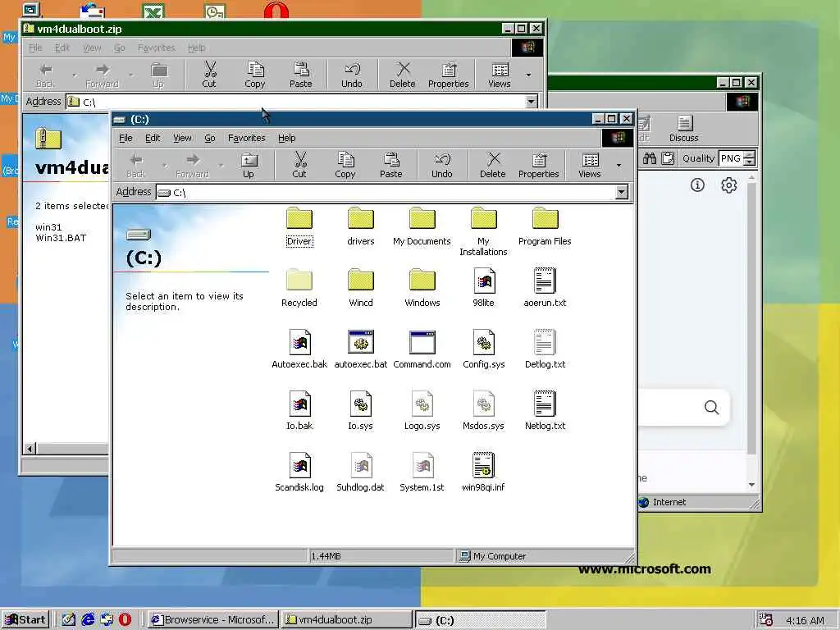The height and width of the screenshot is (630, 840).
Task: Open the My Installations folder
Action: (x=483, y=231)
